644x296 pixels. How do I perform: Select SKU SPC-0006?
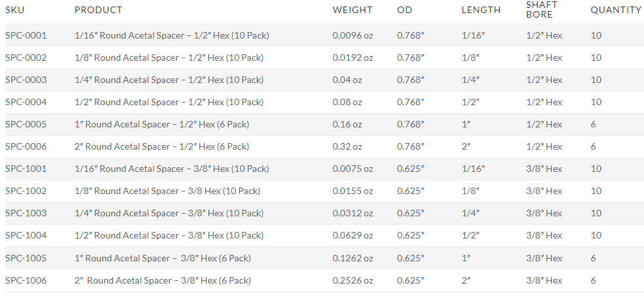26,146
